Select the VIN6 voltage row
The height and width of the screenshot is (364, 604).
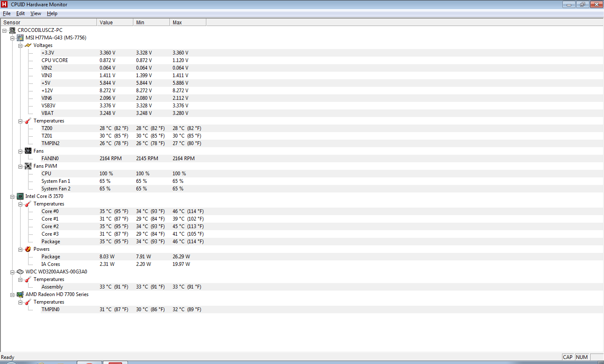(x=322, y=98)
